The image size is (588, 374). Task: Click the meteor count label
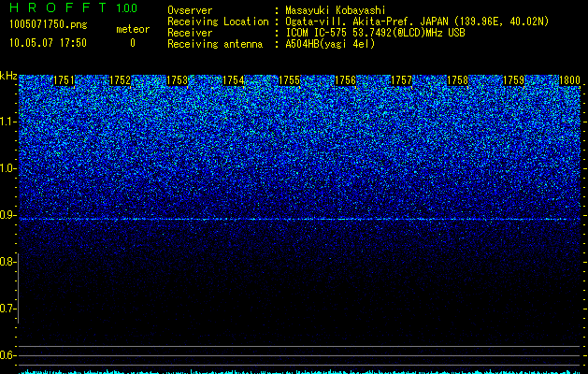[x=133, y=29]
